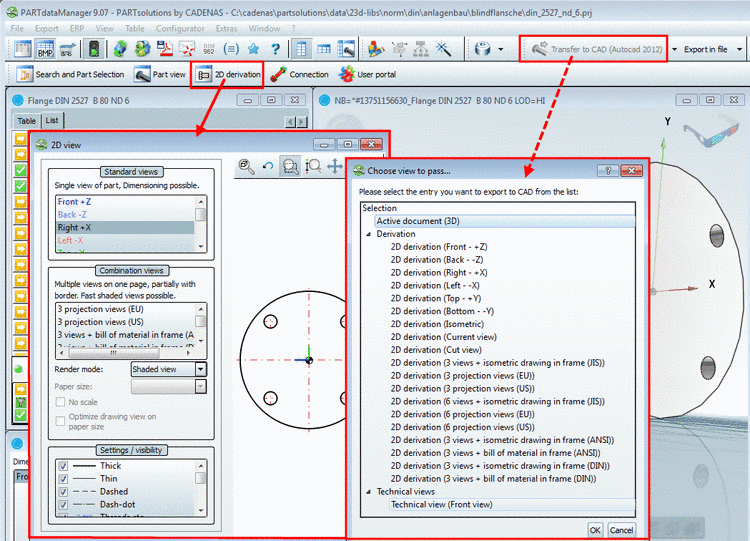Click the blue question mark help icon
This screenshot has height=541, width=750.
[275, 49]
